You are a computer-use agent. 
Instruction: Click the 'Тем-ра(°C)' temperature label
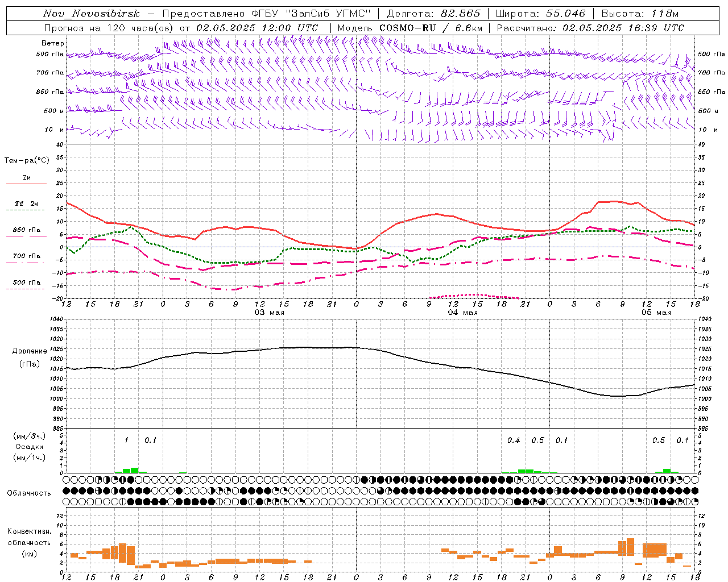27,161
